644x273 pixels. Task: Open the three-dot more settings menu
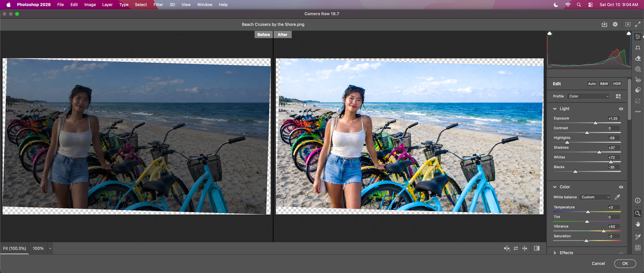(638, 112)
